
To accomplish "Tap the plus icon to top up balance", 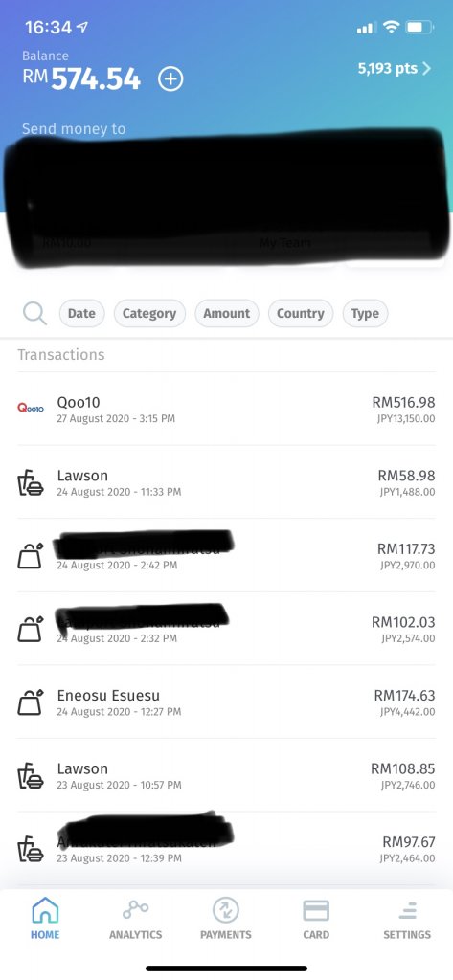I will (170, 79).
